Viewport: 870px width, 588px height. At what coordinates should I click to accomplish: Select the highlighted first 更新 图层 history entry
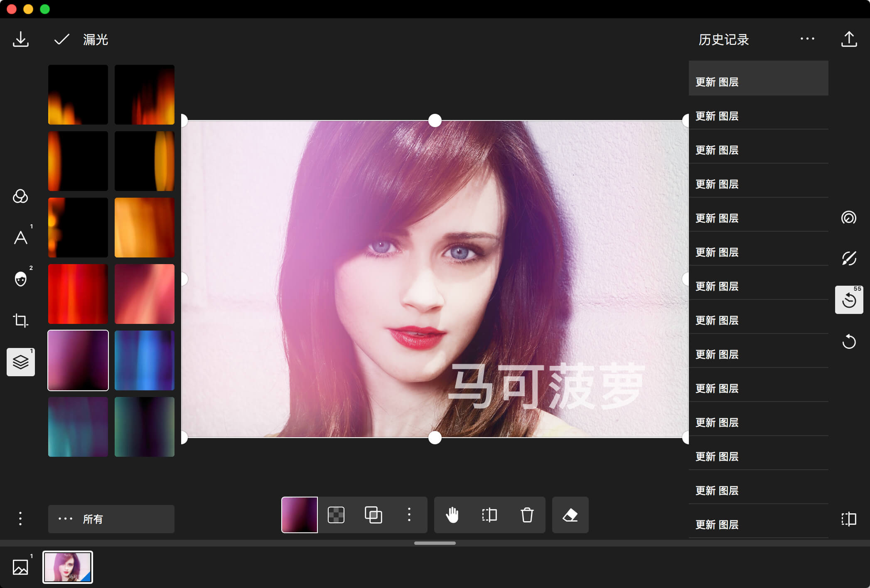[x=759, y=78]
